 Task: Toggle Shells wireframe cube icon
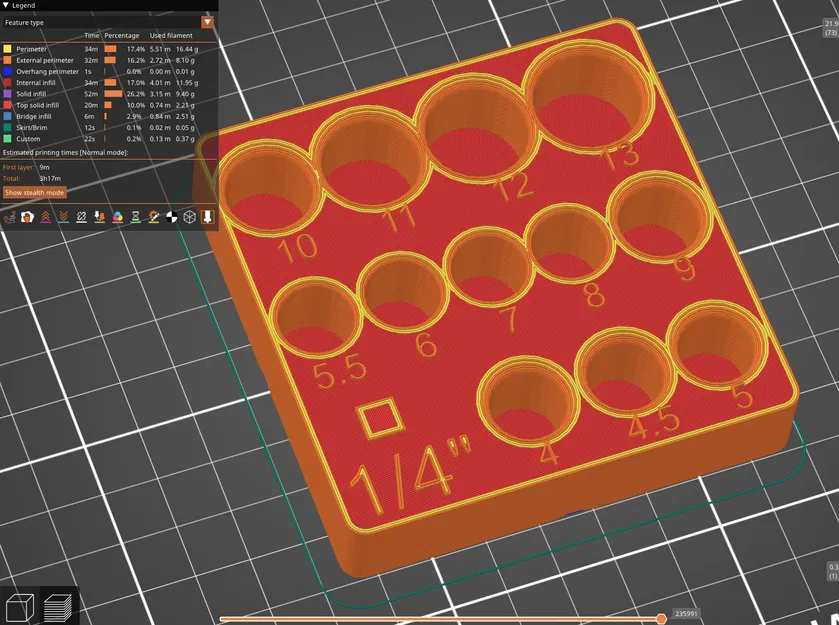click(x=189, y=217)
